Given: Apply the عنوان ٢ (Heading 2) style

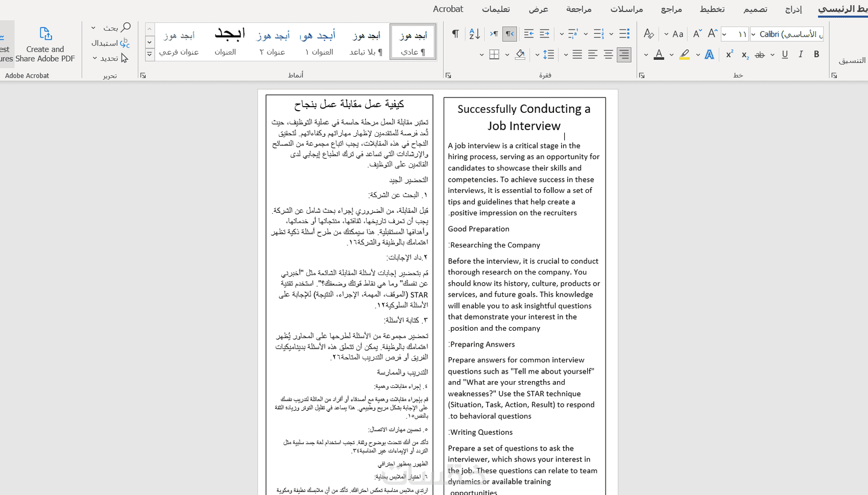Looking at the screenshot, I should tap(272, 42).
